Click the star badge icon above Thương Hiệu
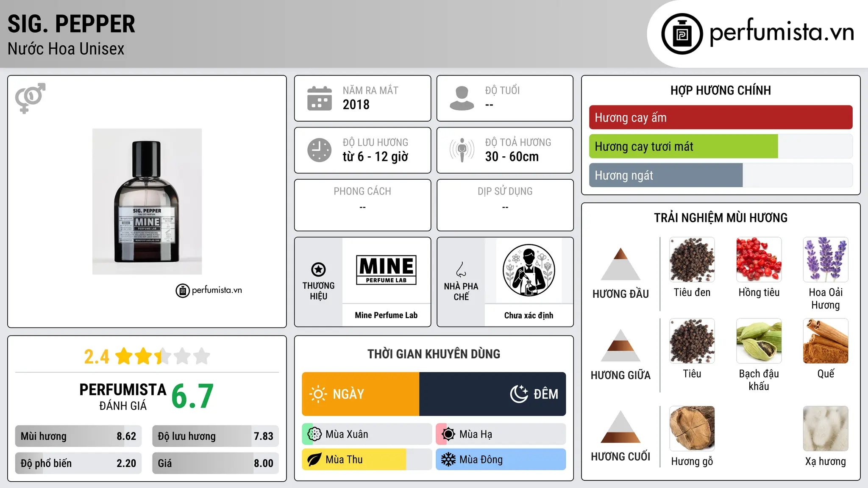Screen dimensions: 868x488 (318, 269)
